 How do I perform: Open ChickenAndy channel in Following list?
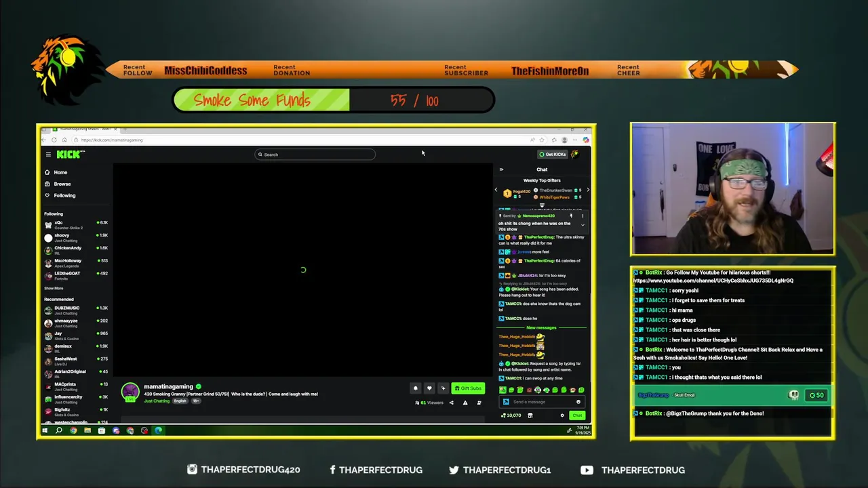[76, 249]
